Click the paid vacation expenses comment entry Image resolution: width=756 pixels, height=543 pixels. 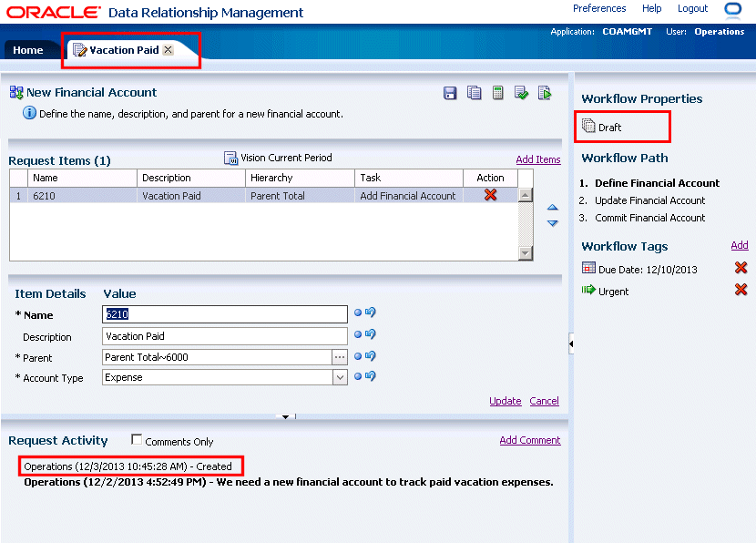[x=289, y=482]
